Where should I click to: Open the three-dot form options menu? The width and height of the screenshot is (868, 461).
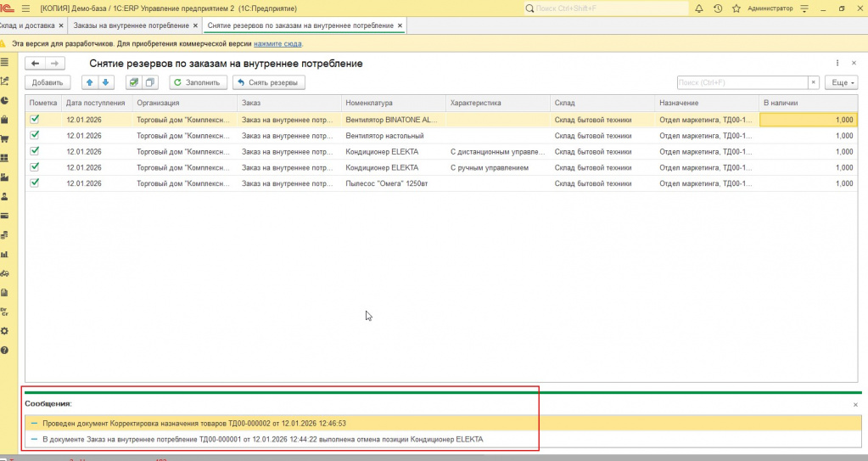(837, 64)
